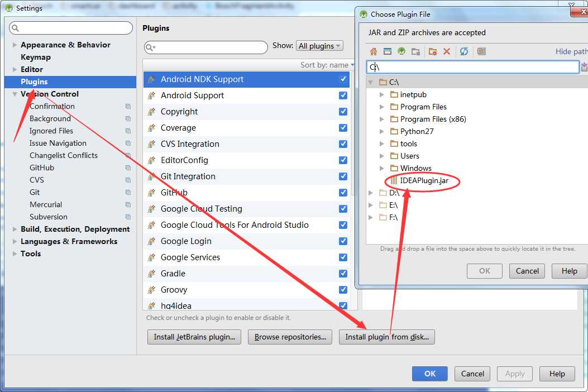Expand Appearance & Behavior settings

[15, 45]
